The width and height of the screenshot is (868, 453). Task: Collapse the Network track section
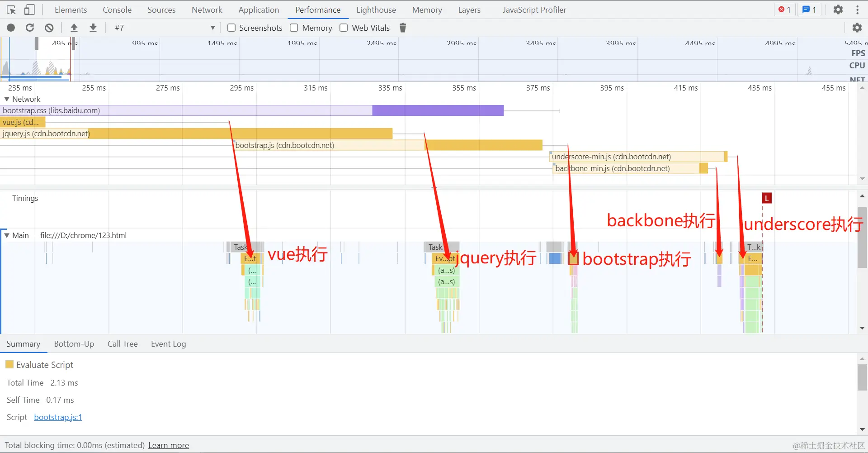coord(7,99)
